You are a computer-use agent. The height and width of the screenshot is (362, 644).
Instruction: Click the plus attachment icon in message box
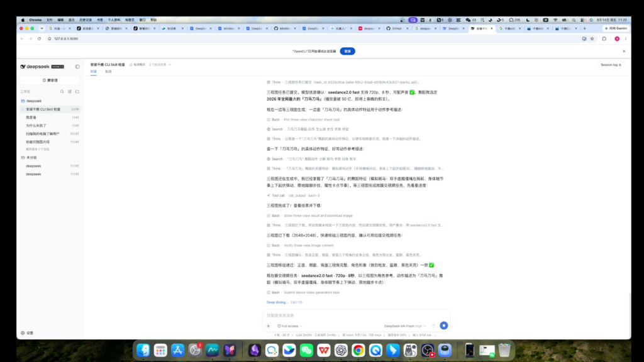[x=268, y=326]
